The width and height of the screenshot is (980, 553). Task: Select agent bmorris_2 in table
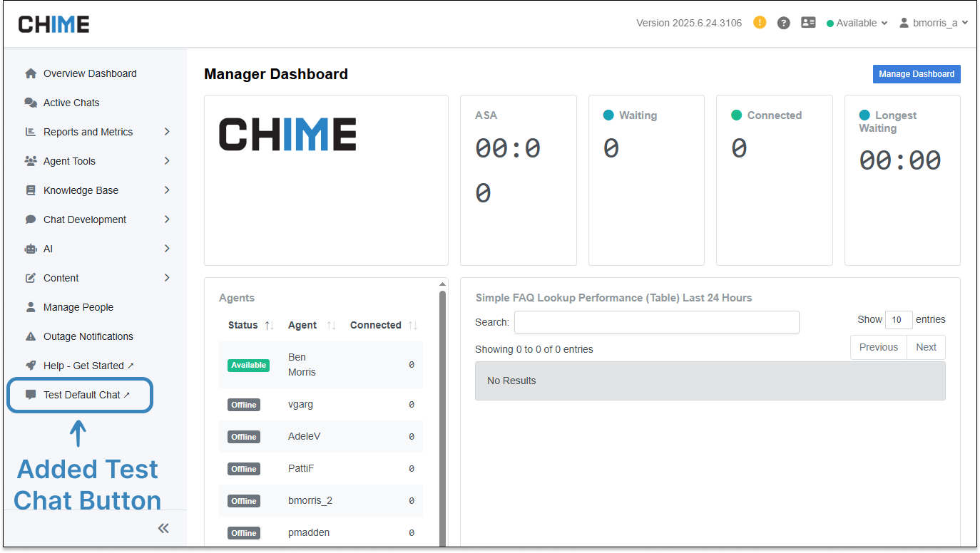(x=310, y=500)
